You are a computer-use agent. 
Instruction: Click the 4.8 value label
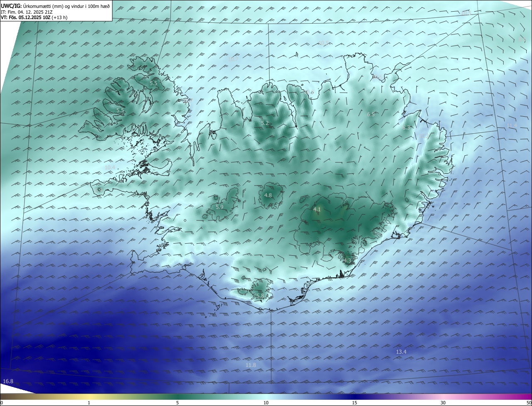[x=268, y=195]
